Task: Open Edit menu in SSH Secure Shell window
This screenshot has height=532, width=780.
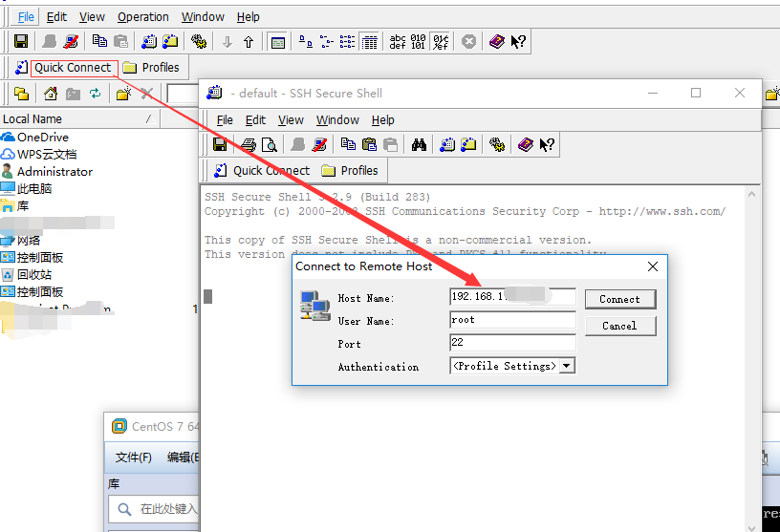Action: tap(255, 120)
